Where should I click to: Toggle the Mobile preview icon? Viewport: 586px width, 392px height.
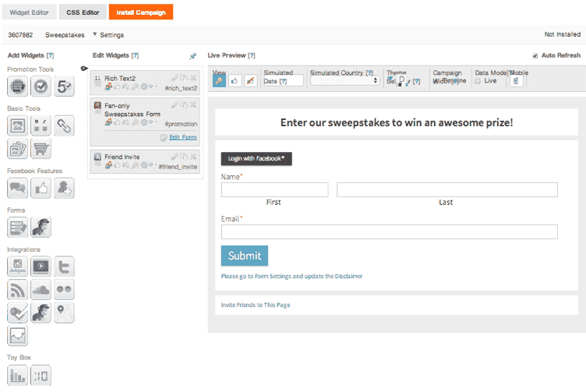point(516,81)
